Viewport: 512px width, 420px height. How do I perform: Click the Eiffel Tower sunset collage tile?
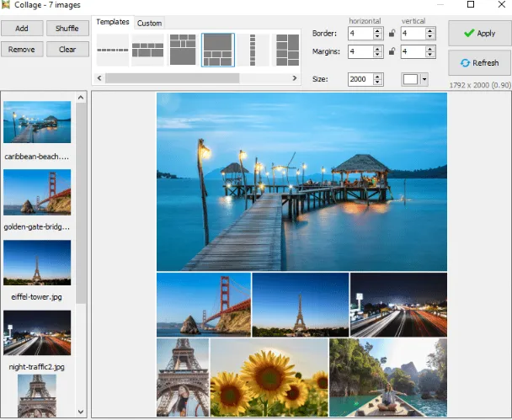301,305
